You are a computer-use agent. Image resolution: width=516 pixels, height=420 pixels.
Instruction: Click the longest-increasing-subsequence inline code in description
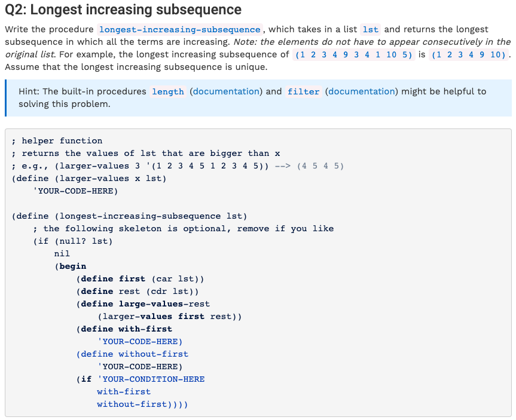click(180, 30)
